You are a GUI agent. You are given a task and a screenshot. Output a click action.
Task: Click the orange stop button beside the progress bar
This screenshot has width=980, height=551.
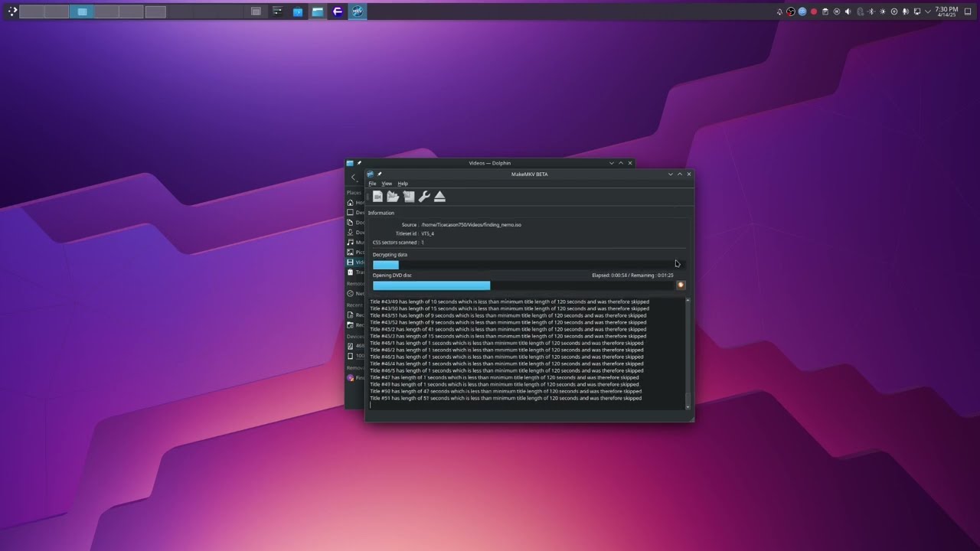(681, 285)
